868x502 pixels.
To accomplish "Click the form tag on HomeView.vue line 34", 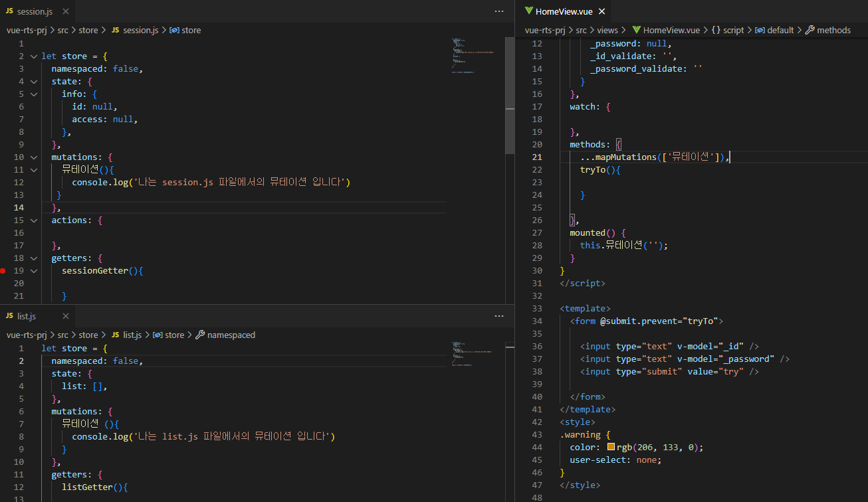I will pyautogui.click(x=646, y=321).
